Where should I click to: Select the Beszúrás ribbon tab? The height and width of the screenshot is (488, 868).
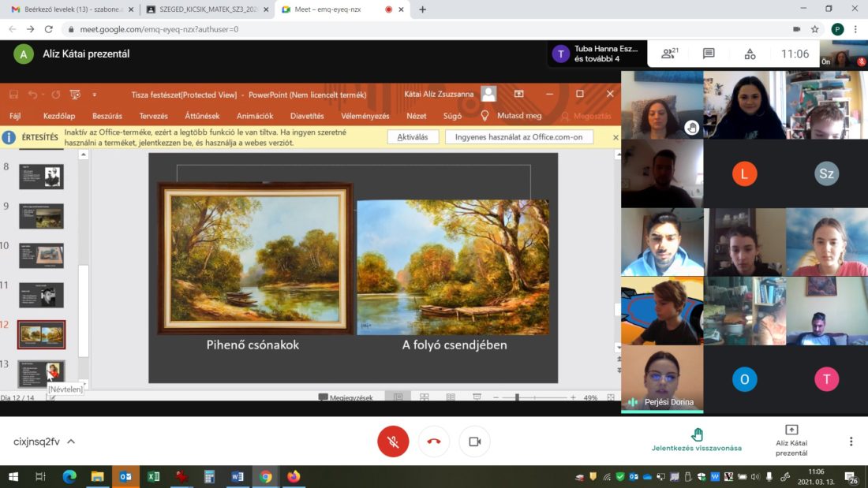(107, 116)
